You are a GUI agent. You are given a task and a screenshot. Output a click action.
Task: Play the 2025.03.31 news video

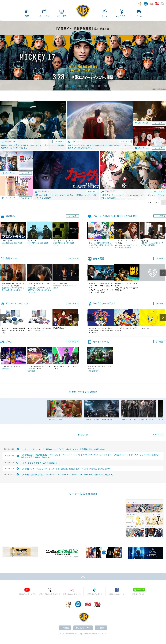(x=149, y=136)
